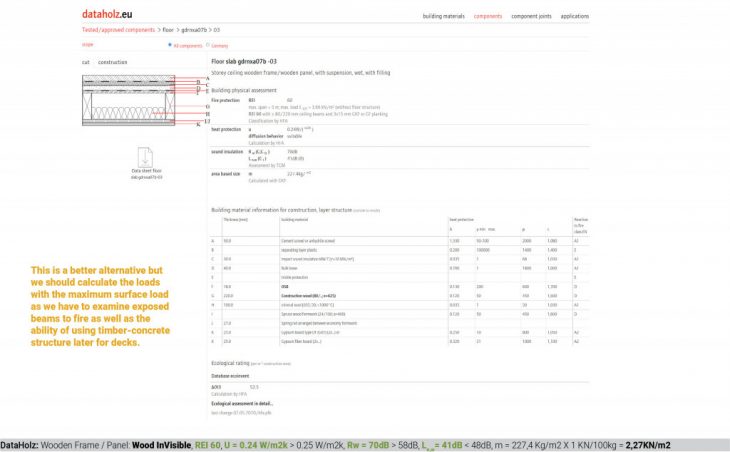Select the 'Cement screed or anhydrite screed' row

tap(306, 241)
